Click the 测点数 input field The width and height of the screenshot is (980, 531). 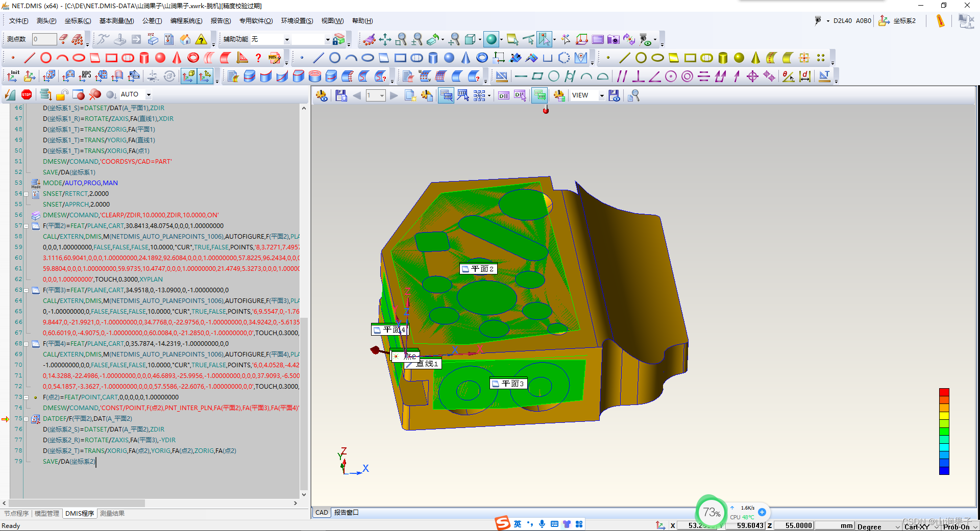(44, 39)
